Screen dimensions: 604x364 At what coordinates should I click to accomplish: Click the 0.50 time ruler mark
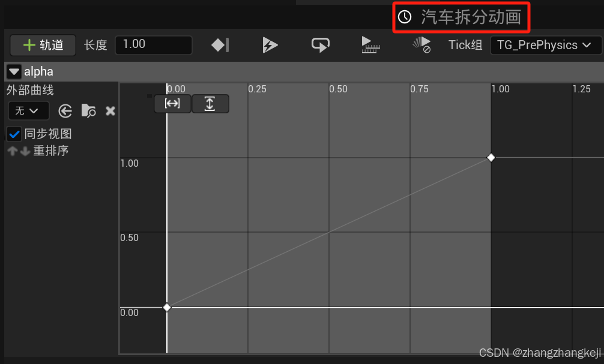(x=338, y=89)
